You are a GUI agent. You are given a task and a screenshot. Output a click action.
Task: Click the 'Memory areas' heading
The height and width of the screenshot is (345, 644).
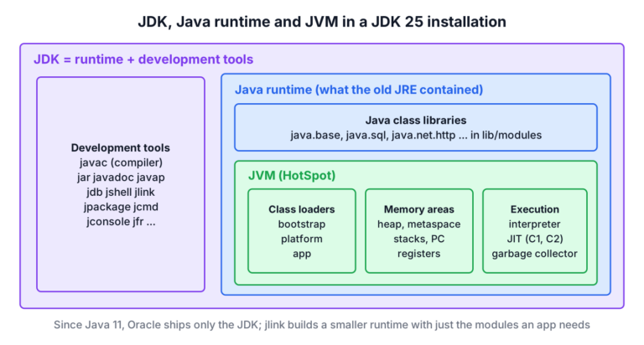click(x=419, y=209)
